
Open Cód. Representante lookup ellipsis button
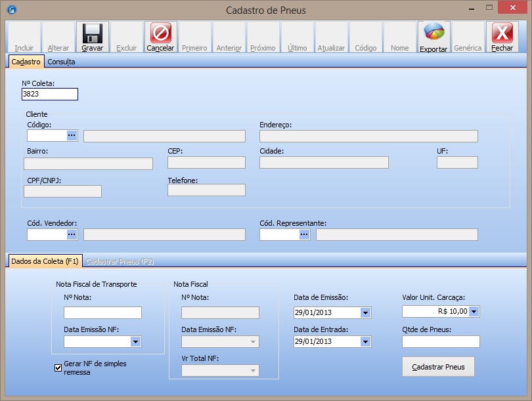(x=304, y=234)
